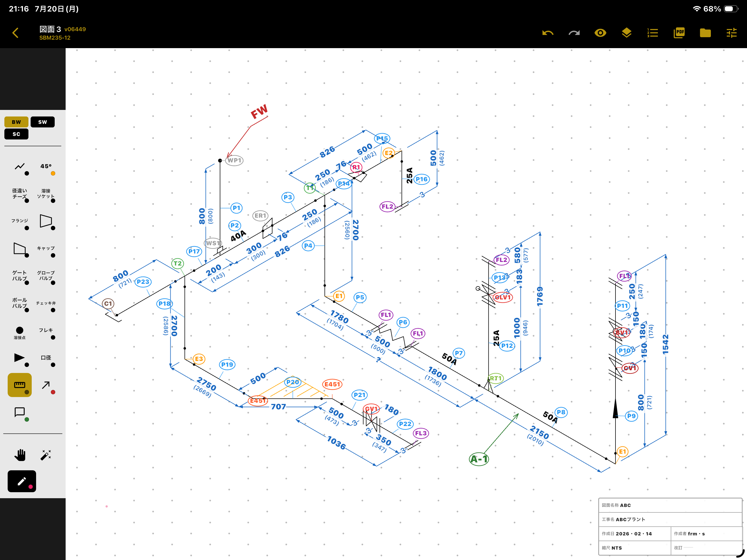Open the adjustment sliders settings icon
This screenshot has height=560, width=747.
click(731, 33)
